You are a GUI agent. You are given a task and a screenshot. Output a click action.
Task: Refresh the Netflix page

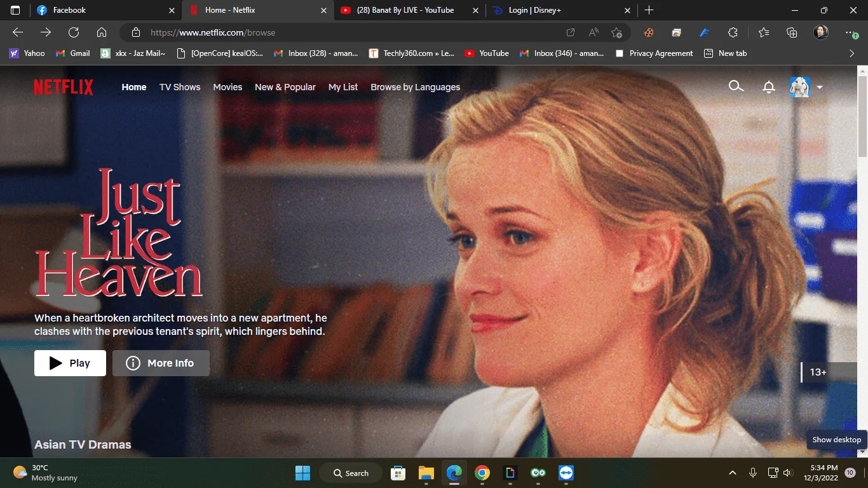click(x=74, y=32)
